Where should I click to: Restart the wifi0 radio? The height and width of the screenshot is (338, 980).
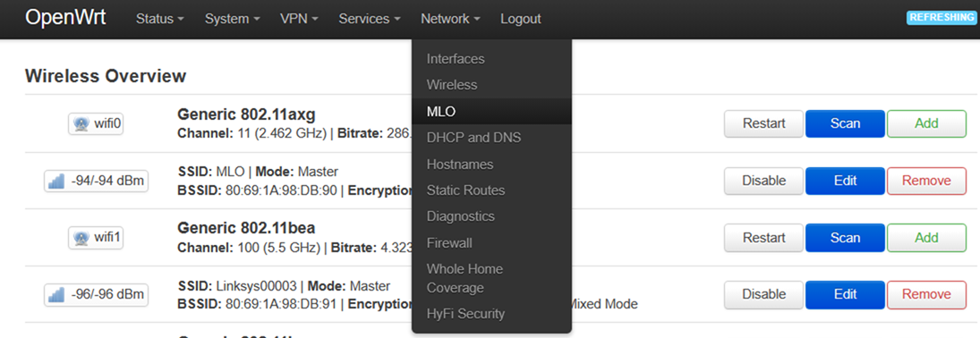pos(763,123)
